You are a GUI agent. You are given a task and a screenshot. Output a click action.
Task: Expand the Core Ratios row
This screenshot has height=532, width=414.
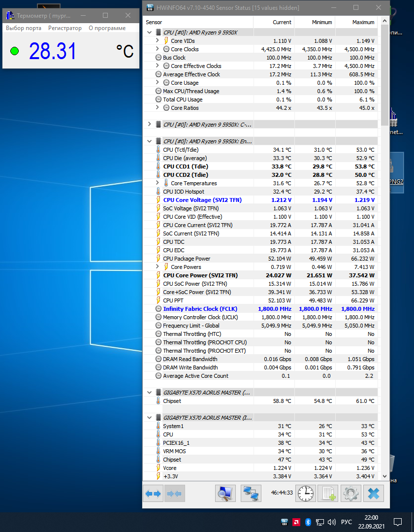[x=158, y=107]
